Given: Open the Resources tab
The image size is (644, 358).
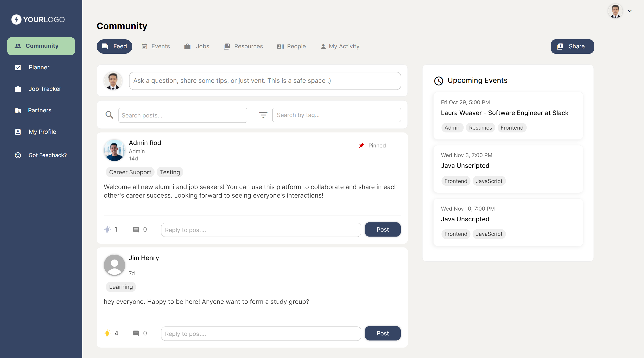Looking at the screenshot, I should (243, 46).
